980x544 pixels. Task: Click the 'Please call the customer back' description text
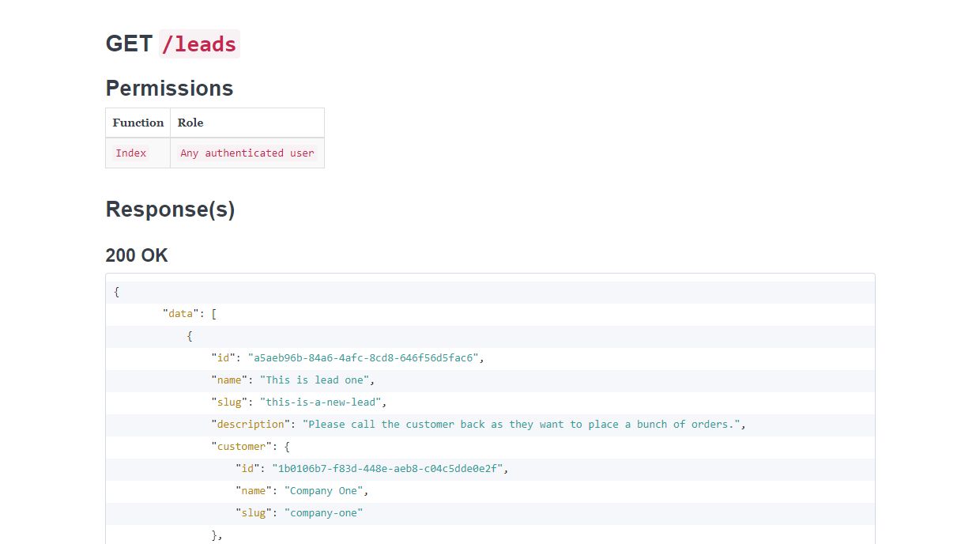point(522,425)
